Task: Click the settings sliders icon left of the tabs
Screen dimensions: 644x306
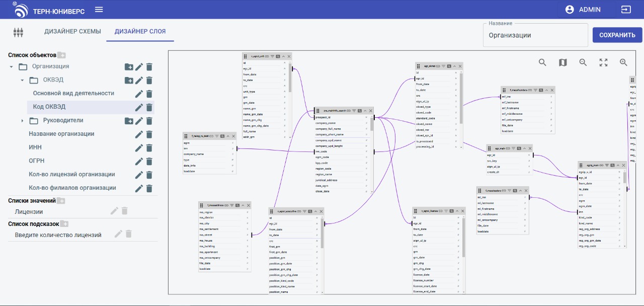Action: click(x=18, y=32)
